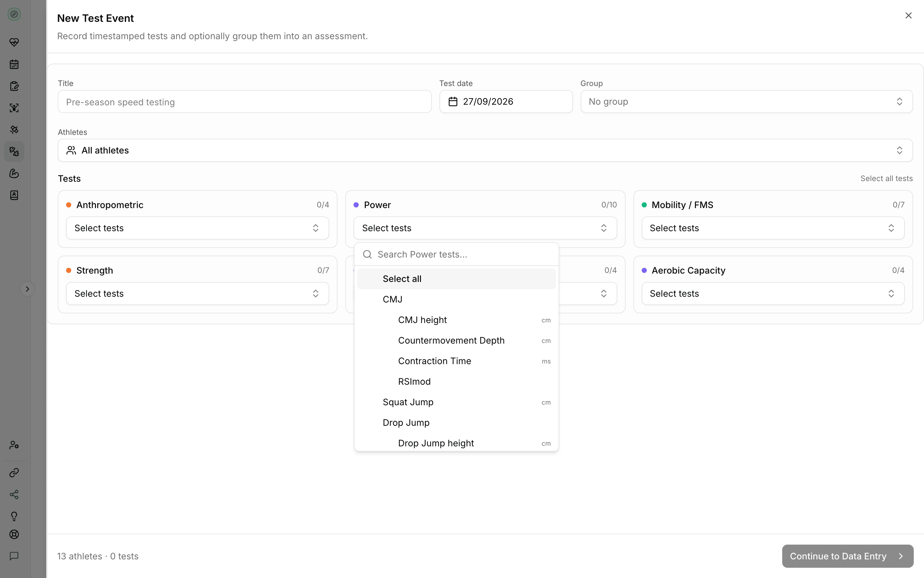Close the New Test Event dialog
This screenshot has height=578, width=924.
pyautogui.click(x=908, y=15)
